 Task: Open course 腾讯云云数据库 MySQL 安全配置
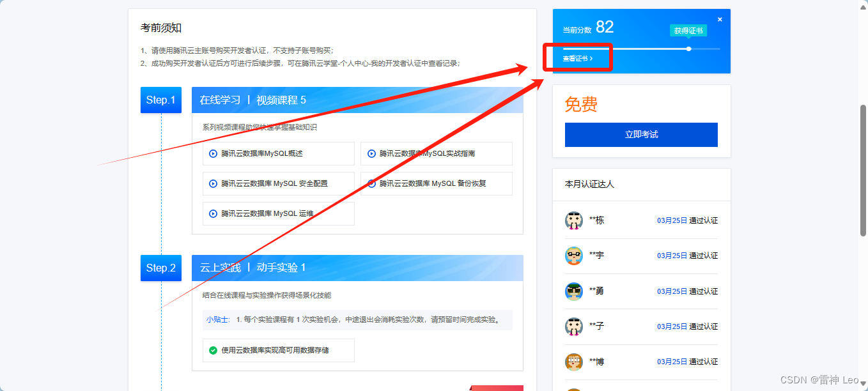coord(278,183)
